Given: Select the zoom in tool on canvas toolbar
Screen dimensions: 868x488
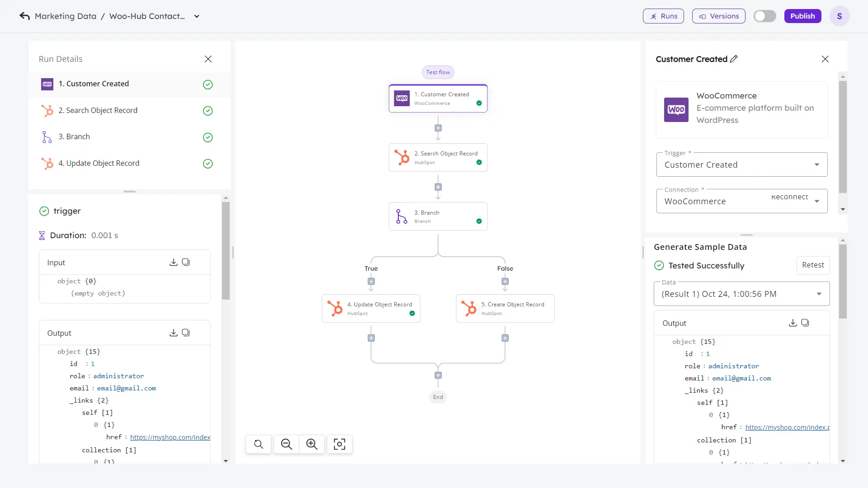Looking at the screenshot, I should click(312, 444).
